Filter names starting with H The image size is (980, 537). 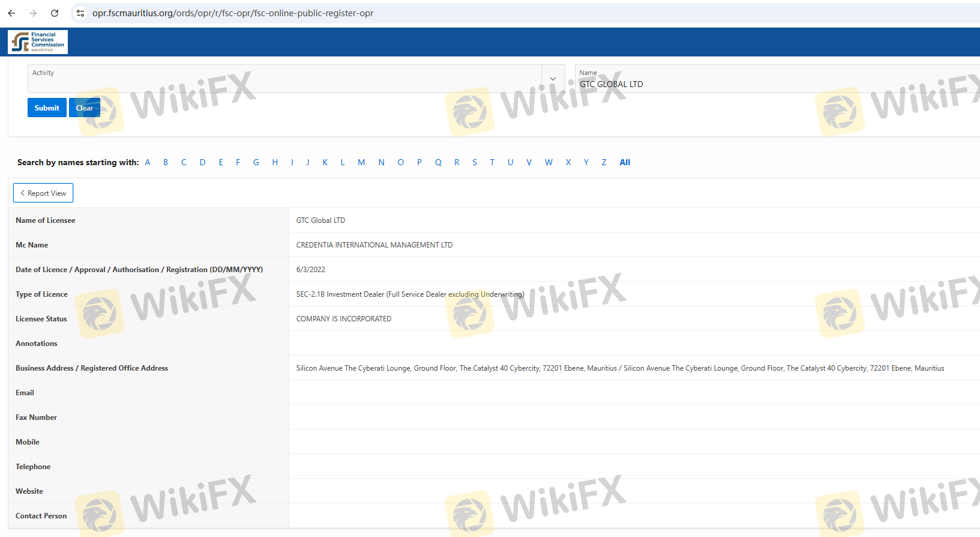pyautogui.click(x=275, y=162)
